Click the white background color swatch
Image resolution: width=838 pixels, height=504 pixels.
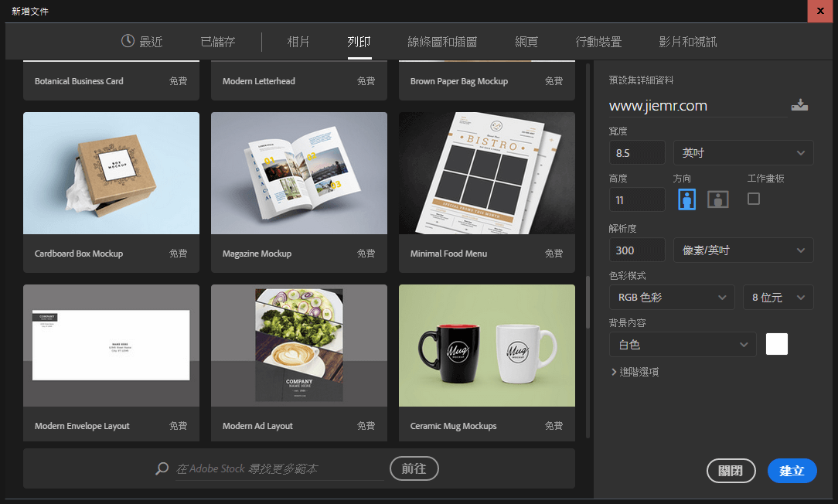pyautogui.click(x=776, y=344)
